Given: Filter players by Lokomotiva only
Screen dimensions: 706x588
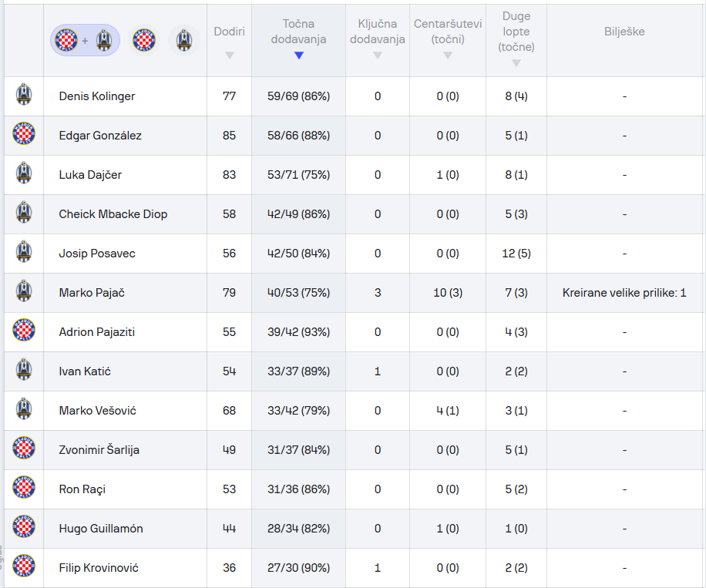Looking at the screenshot, I should point(183,40).
